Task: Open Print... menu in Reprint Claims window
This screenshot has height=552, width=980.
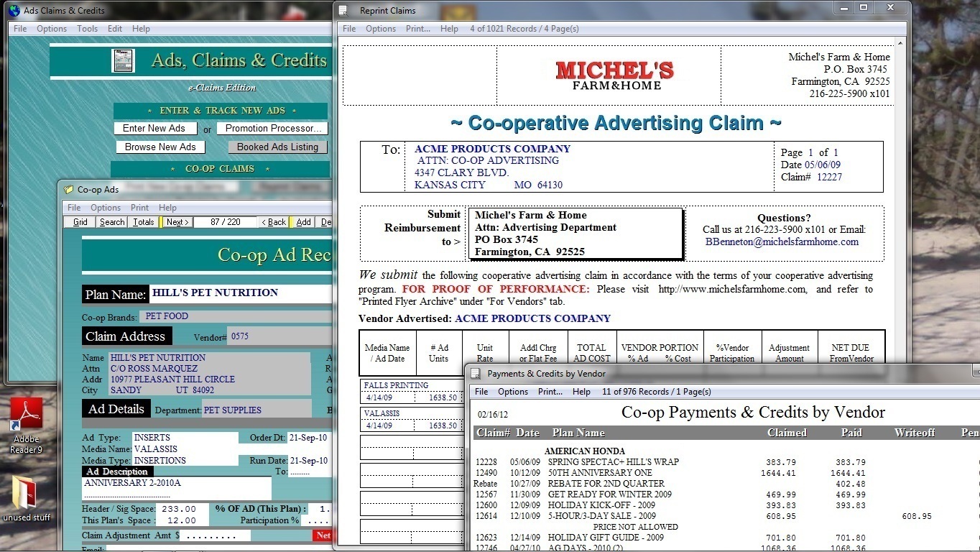Action: click(x=418, y=29)
